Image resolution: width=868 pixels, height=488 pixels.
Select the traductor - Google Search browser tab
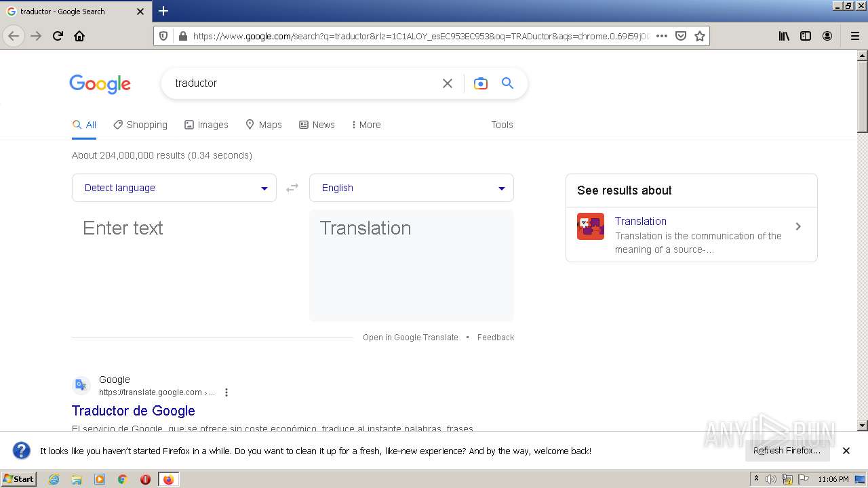(x=75, y=12)
